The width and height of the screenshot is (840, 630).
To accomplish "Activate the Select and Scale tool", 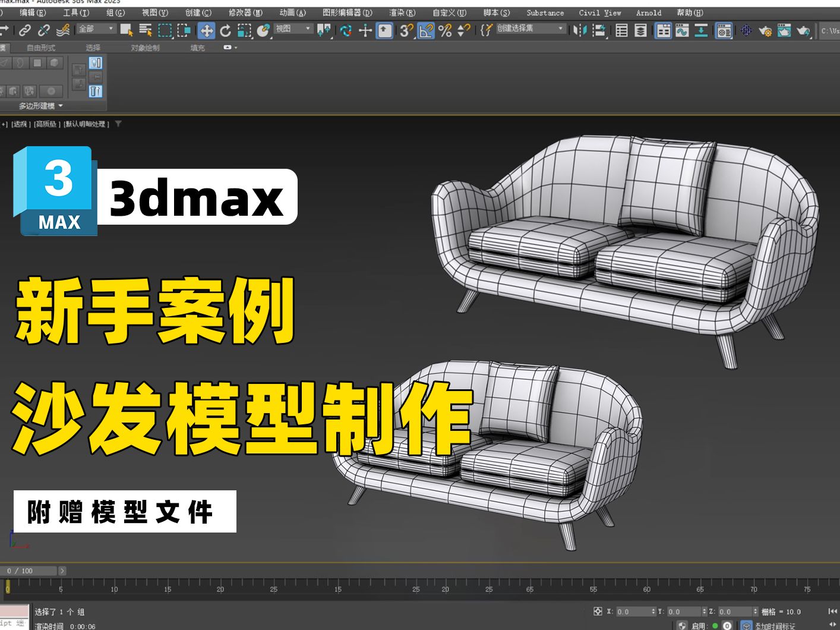I will pos(244,30).
